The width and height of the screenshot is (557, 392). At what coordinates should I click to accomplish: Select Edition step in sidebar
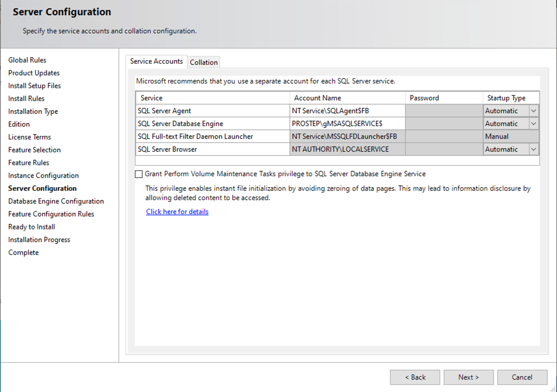(x=19, y=124)
